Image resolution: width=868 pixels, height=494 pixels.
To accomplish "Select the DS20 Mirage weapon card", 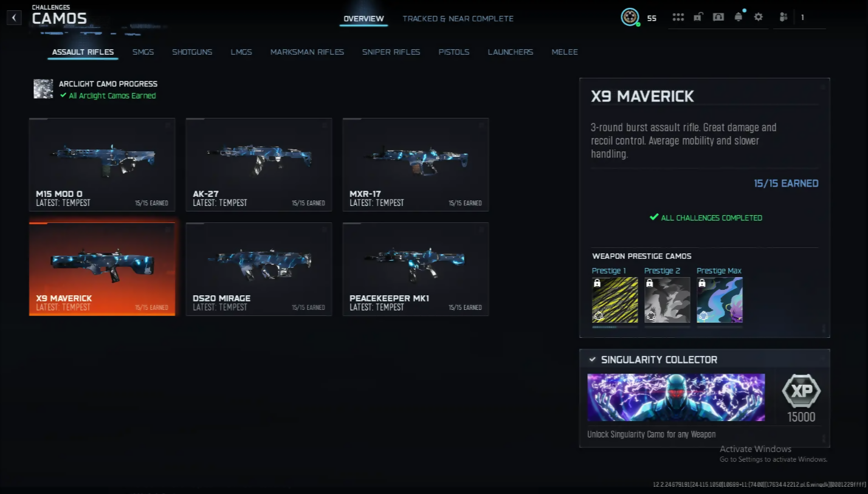I will [259, 269].
